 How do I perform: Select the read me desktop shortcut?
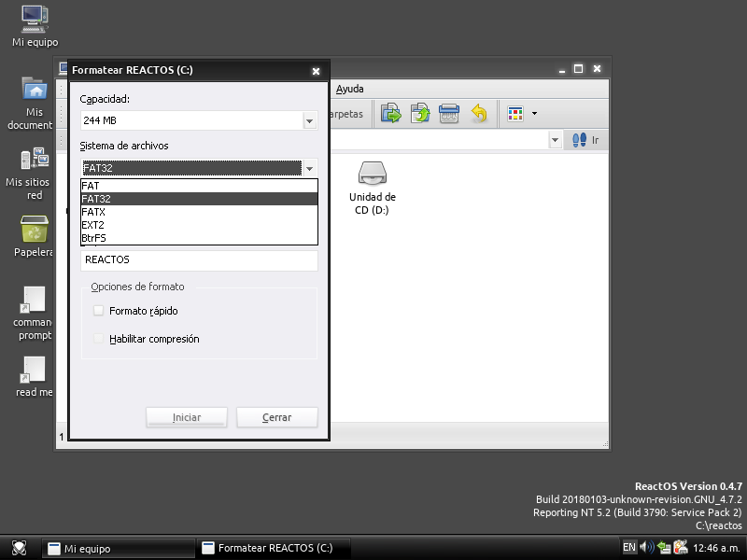(34, 377)
